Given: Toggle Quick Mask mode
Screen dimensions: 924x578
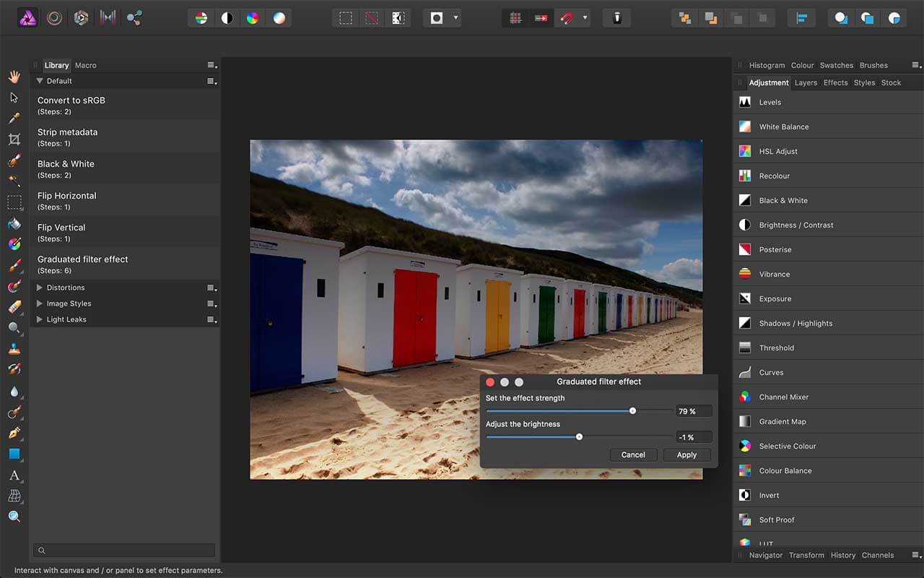Looking at the screenshot, I should coord(437,18).
